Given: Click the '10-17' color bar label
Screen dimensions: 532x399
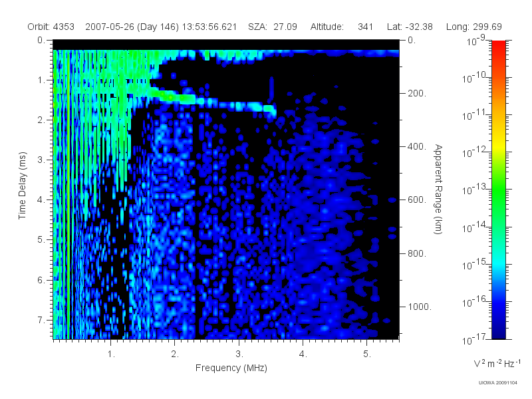Looking at the screenshot, I should tap(474, 339).
